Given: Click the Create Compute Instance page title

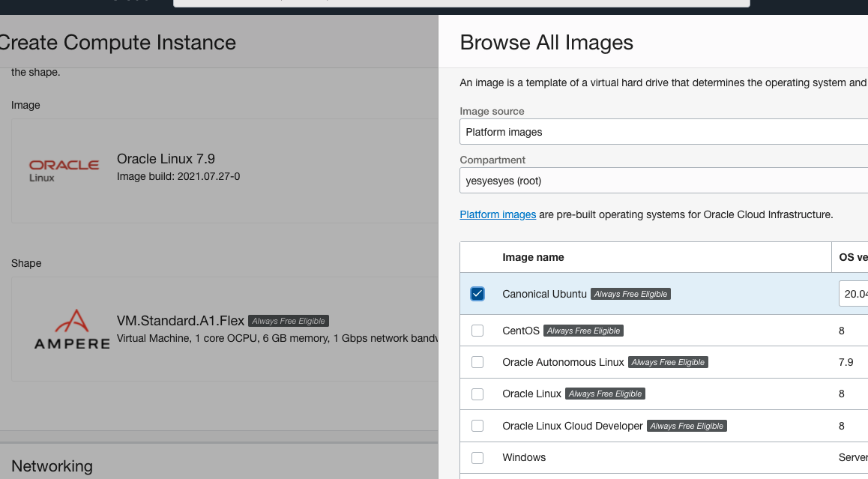Looking at the screenshot, I should 118,43.
